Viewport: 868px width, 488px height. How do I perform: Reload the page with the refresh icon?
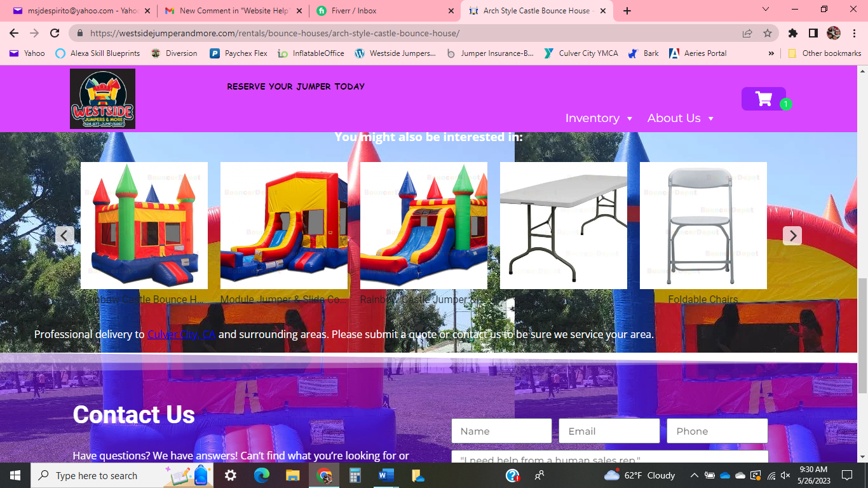click(55, 33)
